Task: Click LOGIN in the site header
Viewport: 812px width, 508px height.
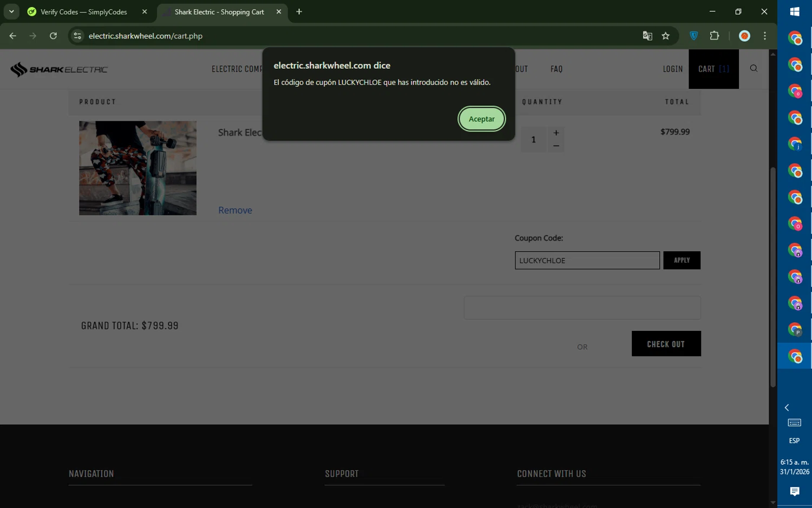Action: pos(673,69)
